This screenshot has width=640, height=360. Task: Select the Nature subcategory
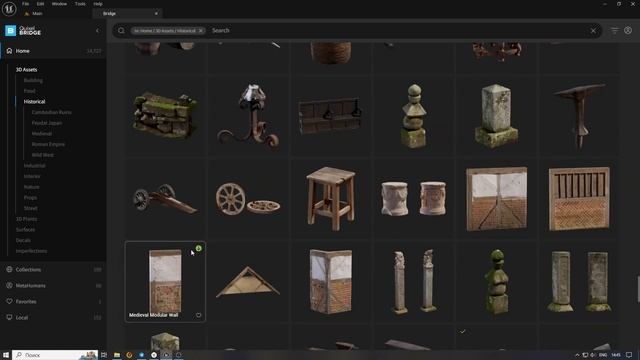(x=31, y=187)
